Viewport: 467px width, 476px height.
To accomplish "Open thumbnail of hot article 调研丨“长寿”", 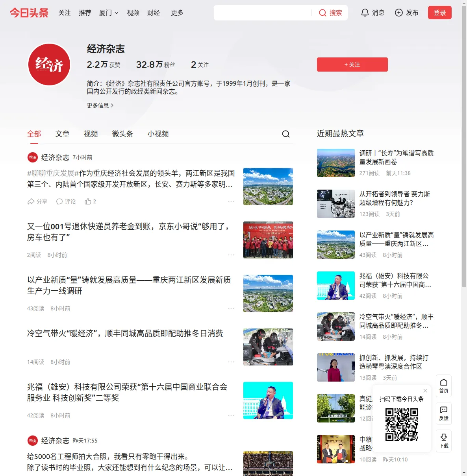I will (x=336, y=163).
